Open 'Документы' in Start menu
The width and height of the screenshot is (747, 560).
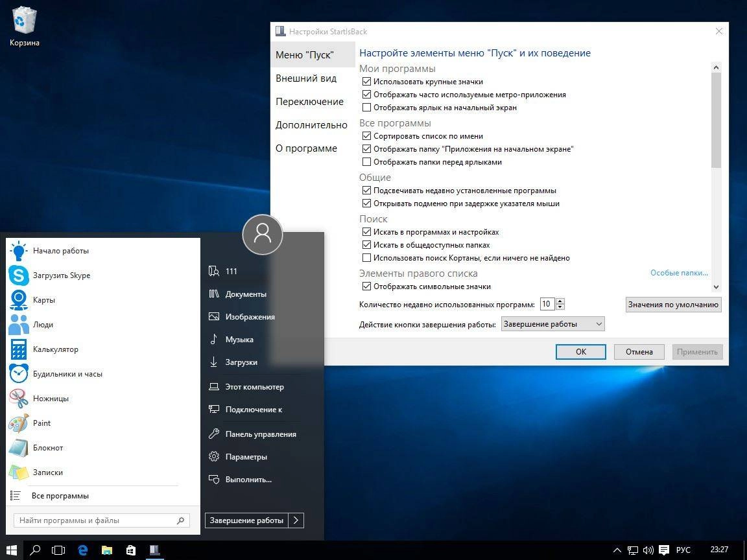(x=245, y=294)
